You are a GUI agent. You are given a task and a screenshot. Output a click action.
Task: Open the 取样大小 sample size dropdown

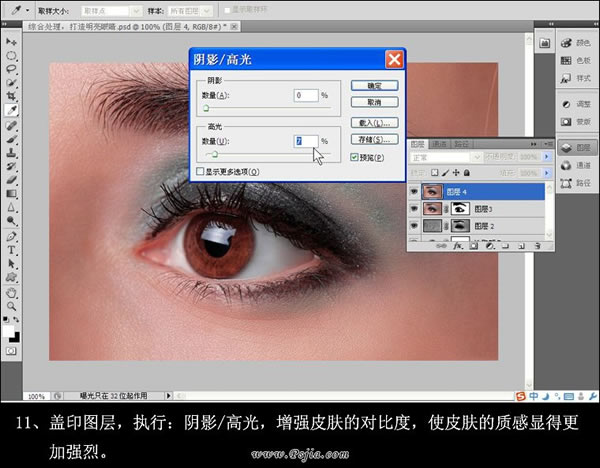[x=111, y=11]
